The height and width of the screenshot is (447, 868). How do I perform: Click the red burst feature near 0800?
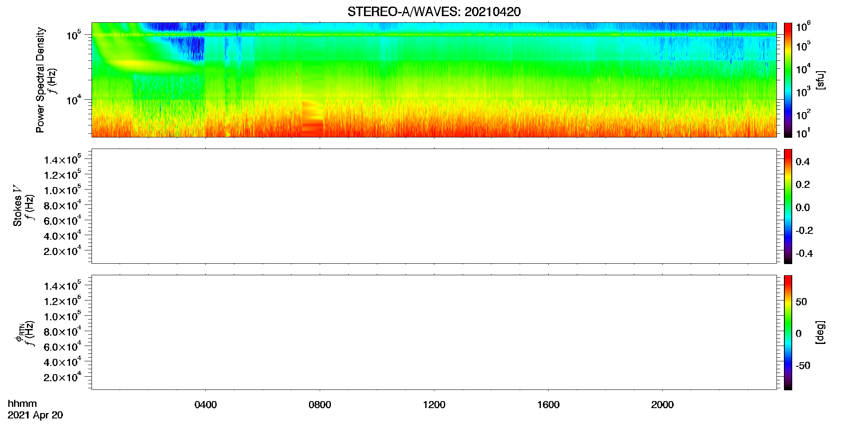click(312, 118)
